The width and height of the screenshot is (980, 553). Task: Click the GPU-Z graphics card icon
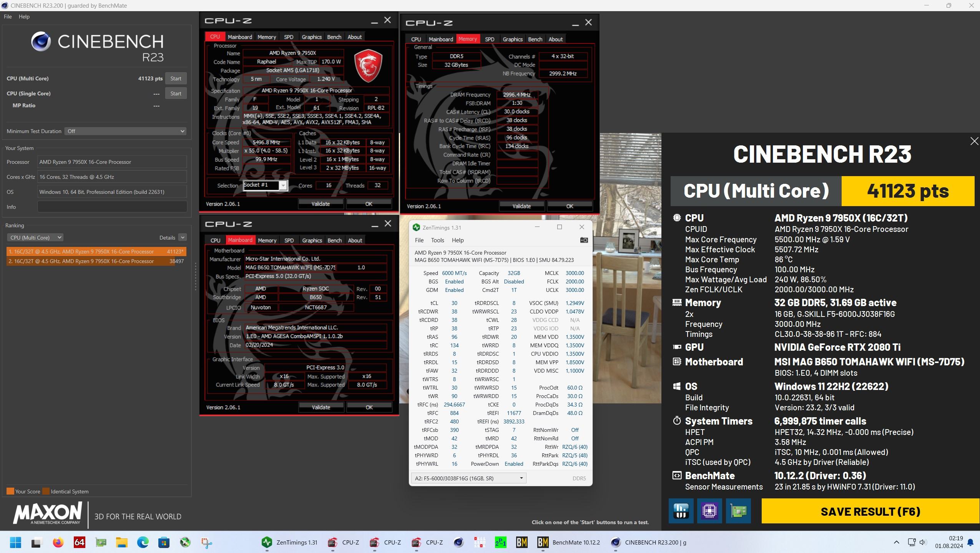(x=738, y=511)
